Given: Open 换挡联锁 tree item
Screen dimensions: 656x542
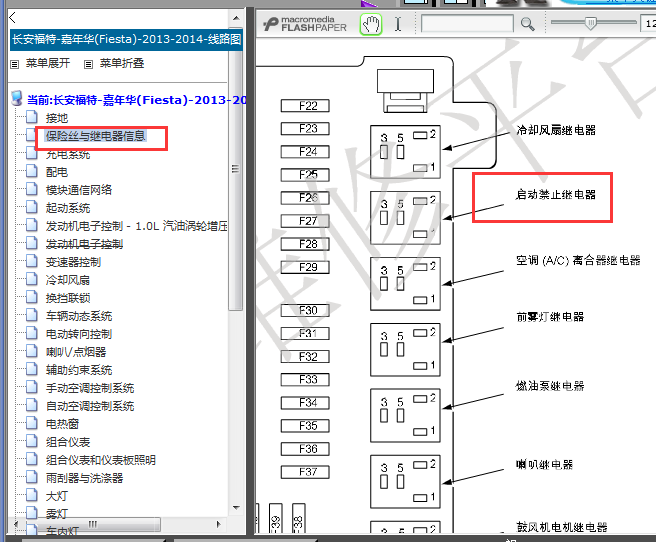Looking at the screenshot, I should (68, 298).
